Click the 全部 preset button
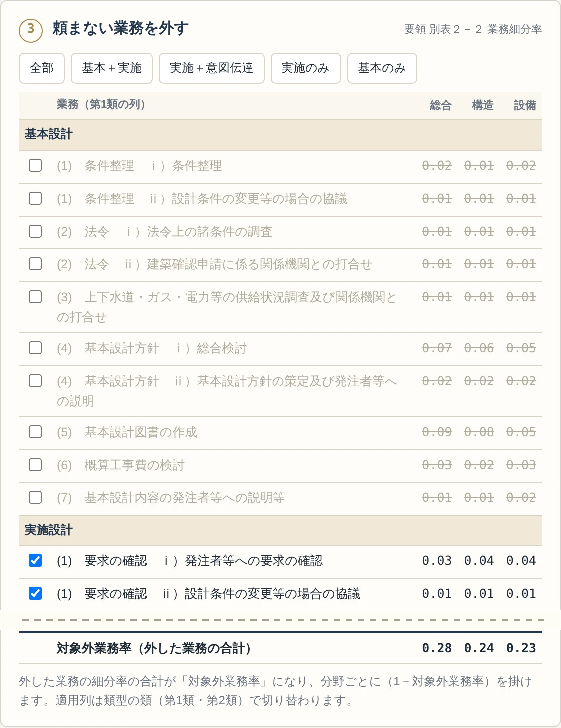Image resolution: width=561 pixels, height=728 pixels. 42,68
